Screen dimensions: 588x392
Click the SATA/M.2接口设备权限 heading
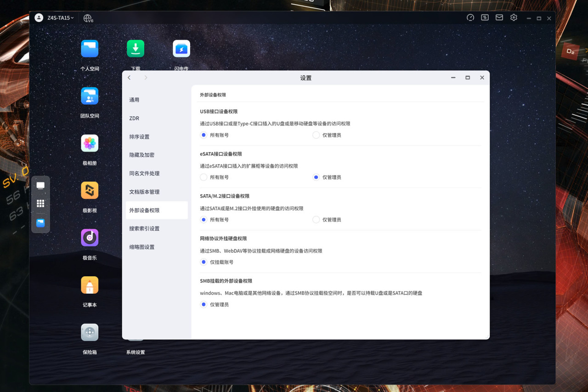[x=225, y=196]
